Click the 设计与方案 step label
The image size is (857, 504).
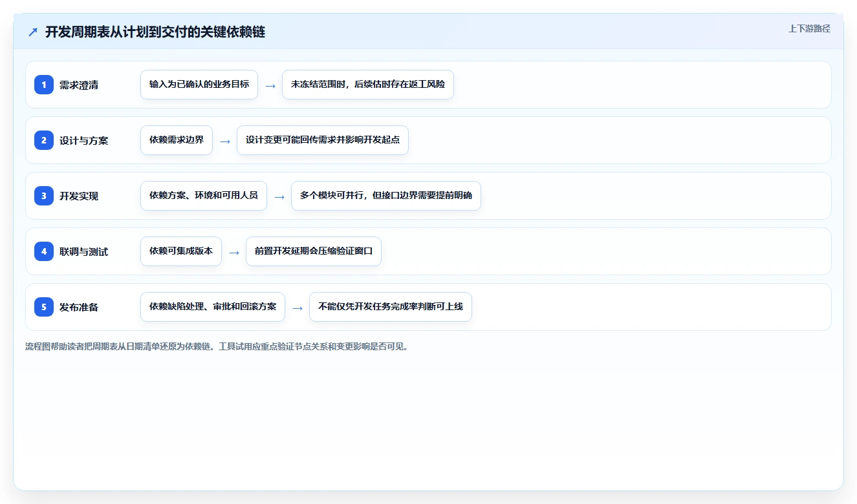click(84, 140)
